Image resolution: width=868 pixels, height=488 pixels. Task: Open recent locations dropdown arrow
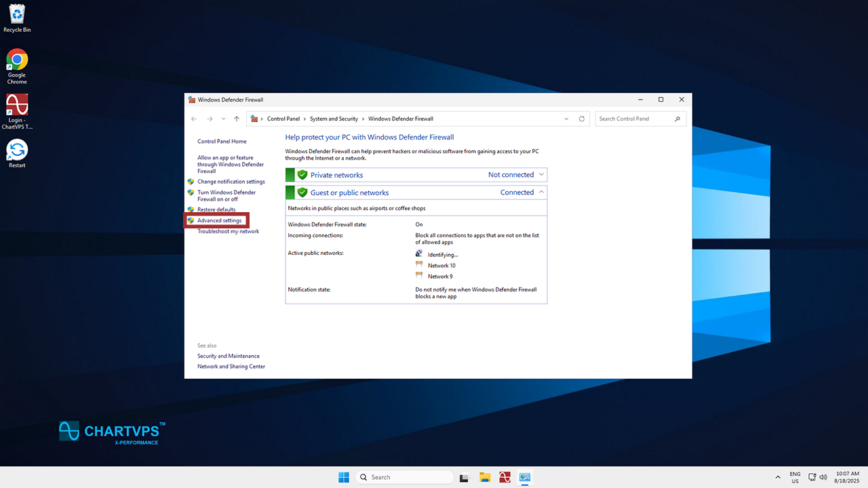223,119
